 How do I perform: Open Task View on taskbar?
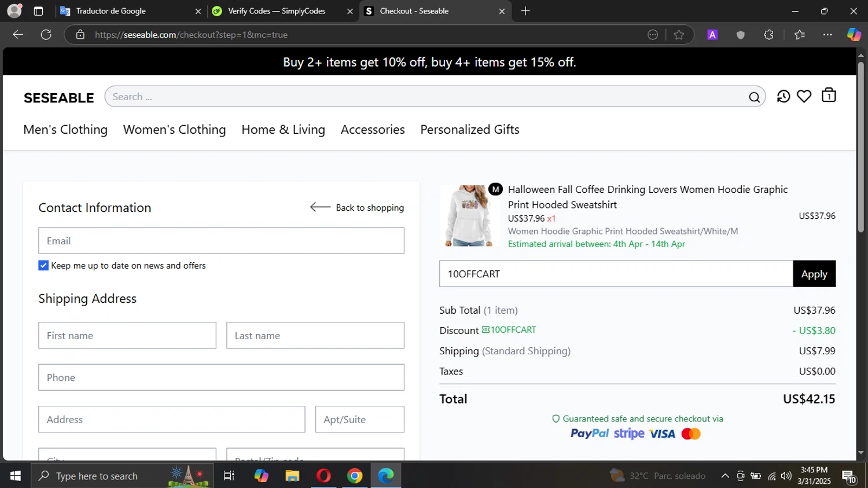(x=229, y=476)
